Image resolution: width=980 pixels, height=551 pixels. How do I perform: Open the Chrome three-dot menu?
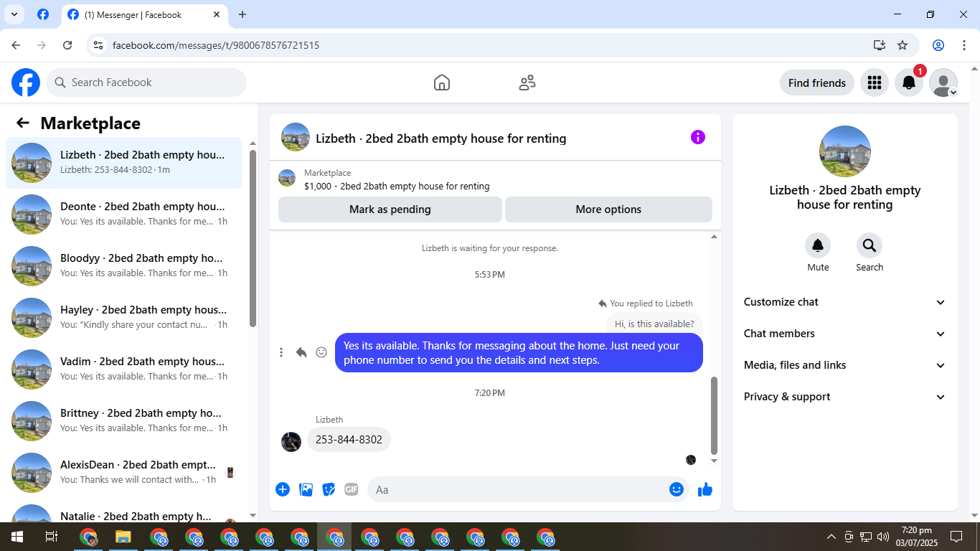964,45
